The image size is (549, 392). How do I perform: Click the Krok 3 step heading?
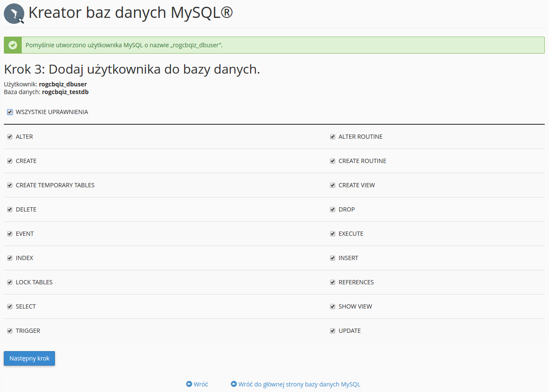coord(132,69)
